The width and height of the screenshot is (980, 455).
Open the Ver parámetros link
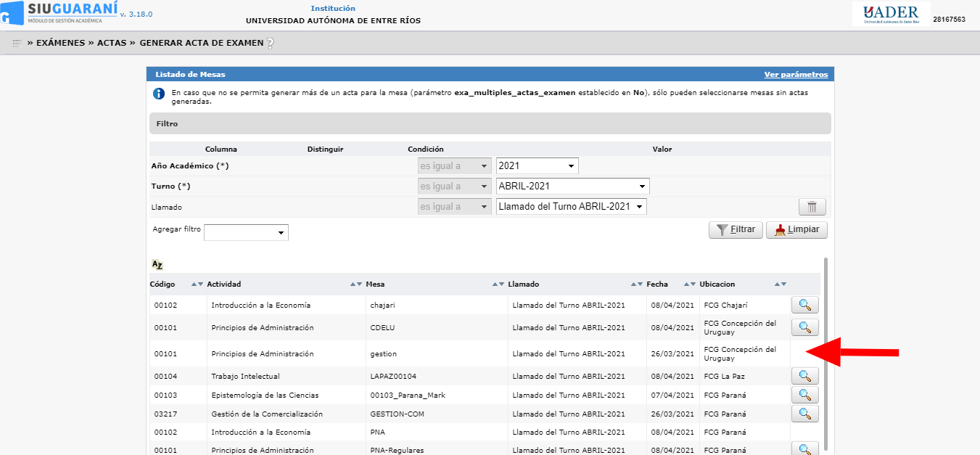(x=796, y=75)
